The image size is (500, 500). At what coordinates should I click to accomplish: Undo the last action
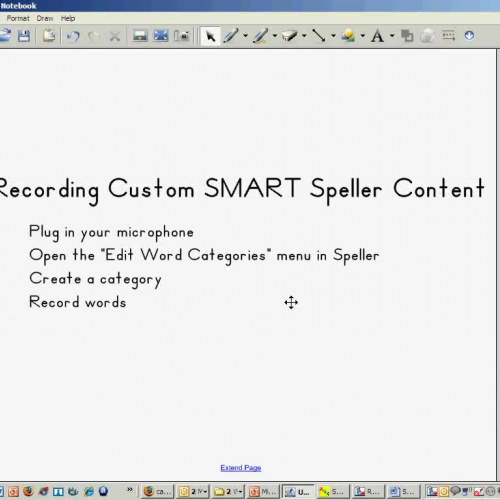coord(73,36)
